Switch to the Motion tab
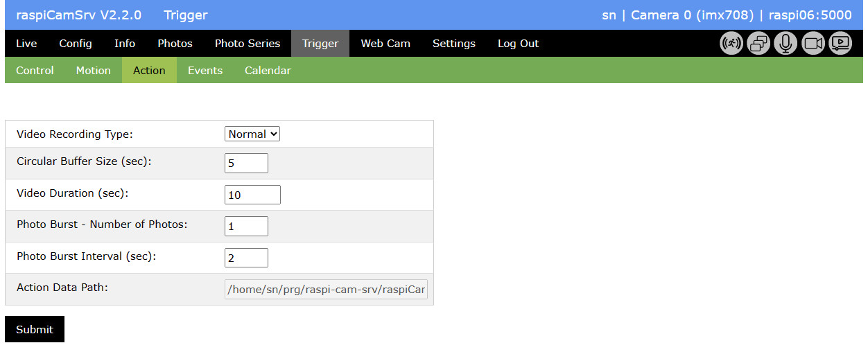 (93, 71)
